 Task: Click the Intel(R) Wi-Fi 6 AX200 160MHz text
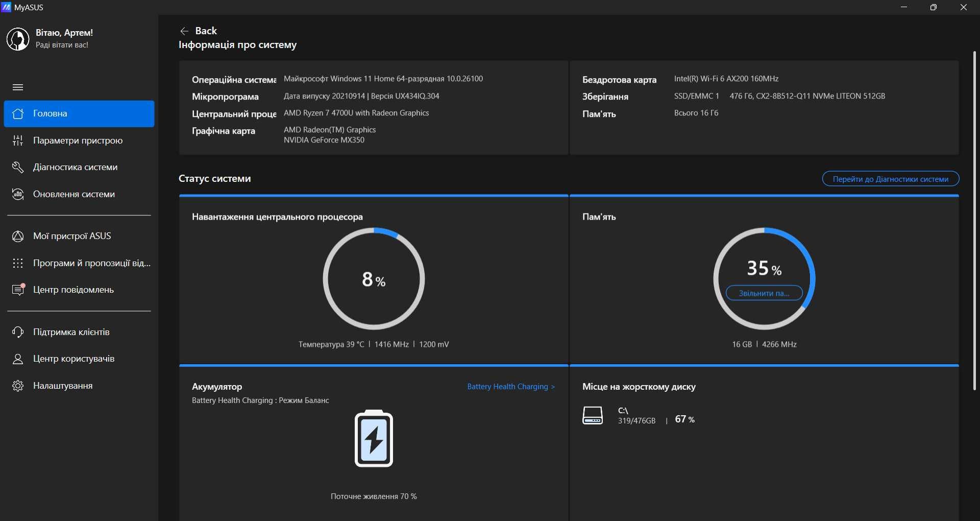coord(726,79)
